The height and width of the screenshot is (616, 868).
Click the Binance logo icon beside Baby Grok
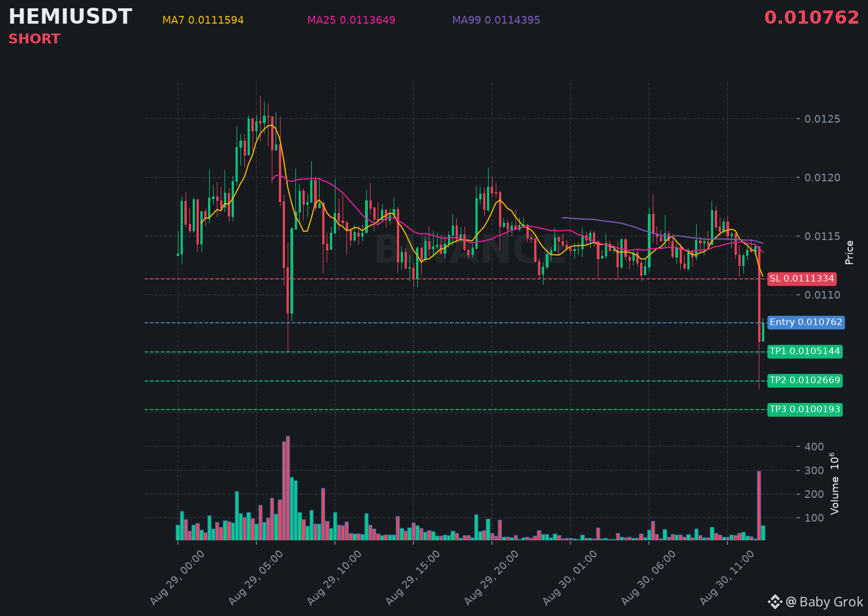click(x=775, y=602)
